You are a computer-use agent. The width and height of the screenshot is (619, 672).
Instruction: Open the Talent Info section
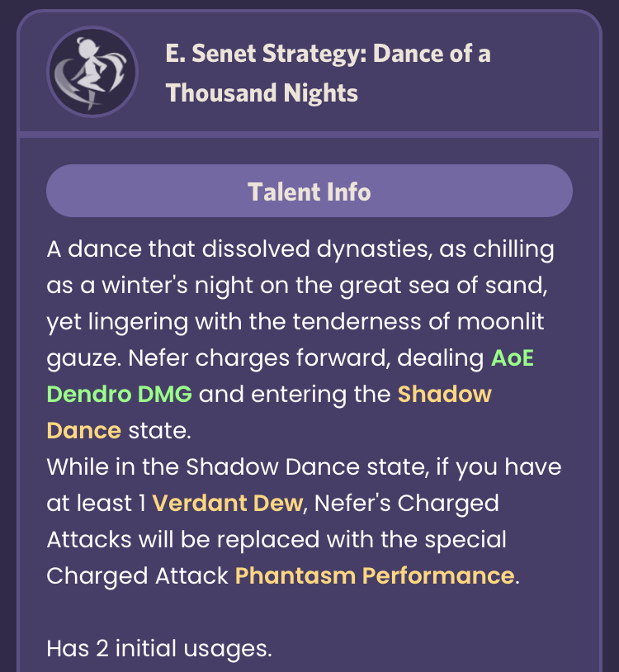309,191
